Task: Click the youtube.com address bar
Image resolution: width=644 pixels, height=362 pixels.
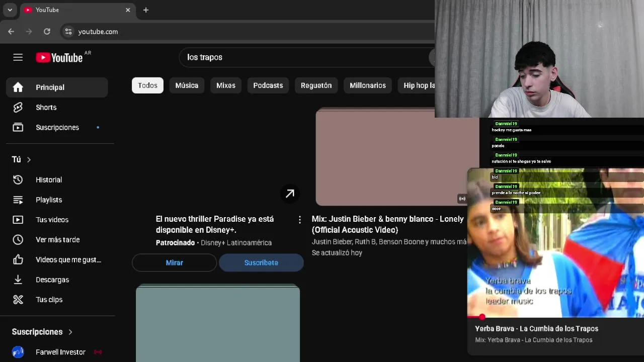Action: tap(247, 31)
